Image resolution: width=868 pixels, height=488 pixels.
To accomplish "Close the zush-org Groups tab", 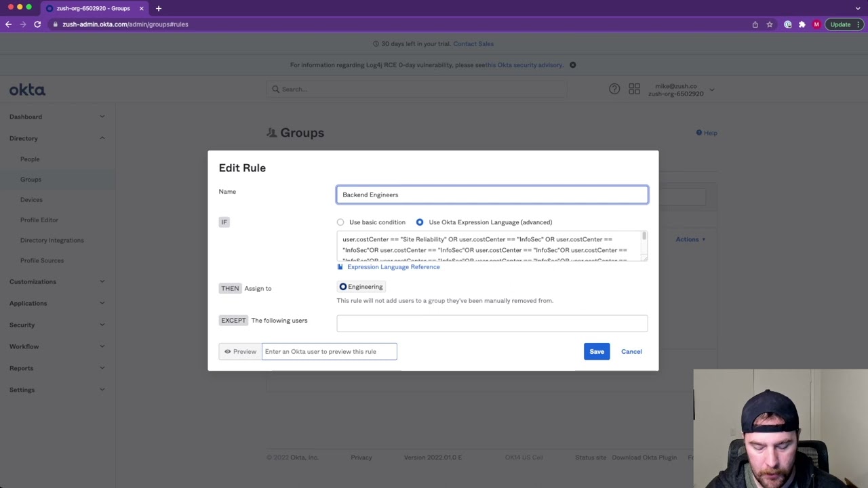I will (x=141, y=8).
